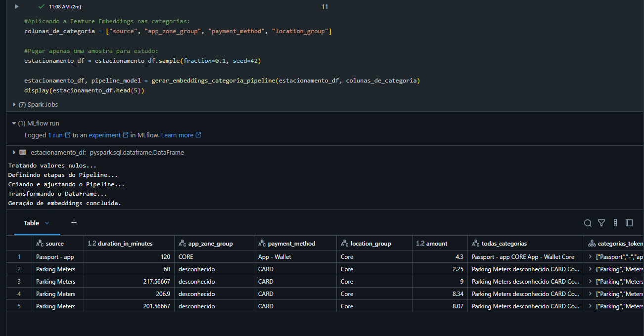Click string type icon of todas_categorias column
The width and height of the screenshot is (644, 336).
click(x=475, y=243)
